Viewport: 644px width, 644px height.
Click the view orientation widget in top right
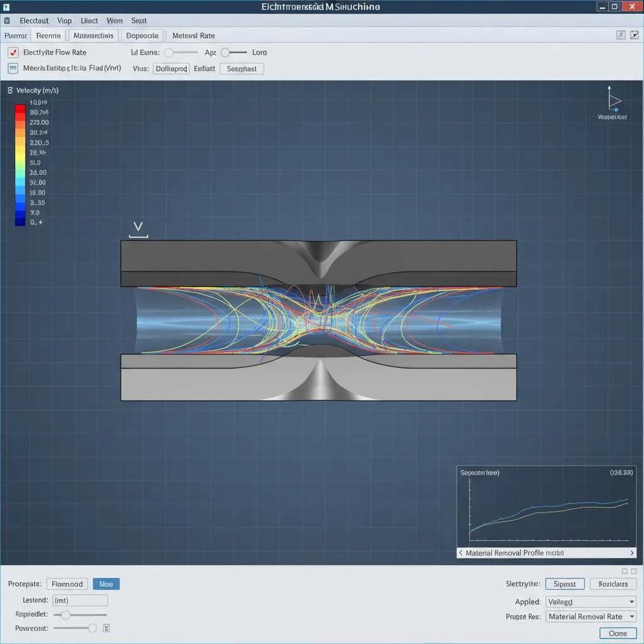(x=611, y=101)
